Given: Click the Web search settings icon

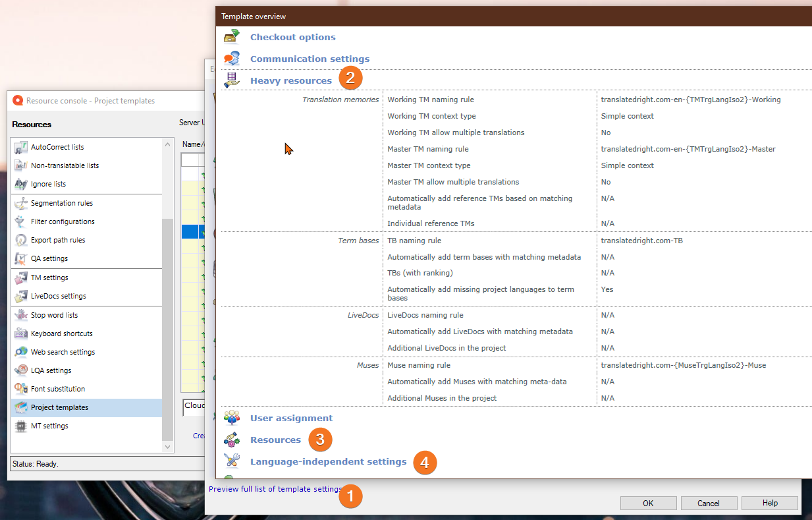Looking at the screenshot, I should pos(21,352).
